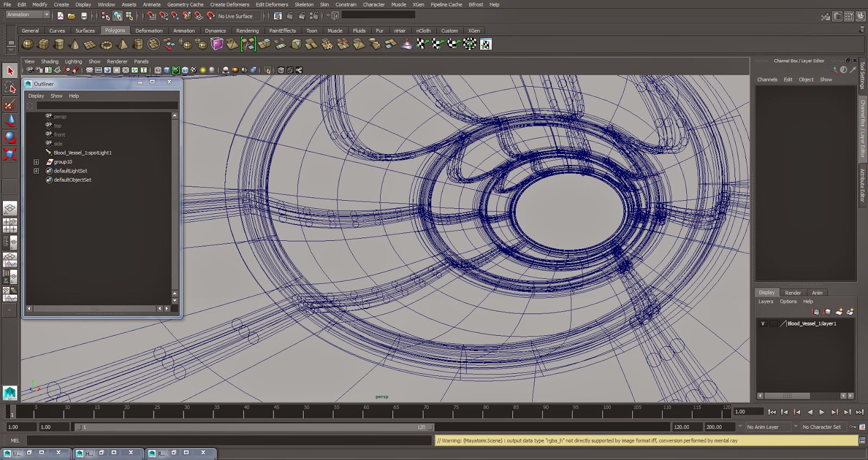Expand group10 in the Outliner
Screen dimensions: 868x460
(36, 162)
